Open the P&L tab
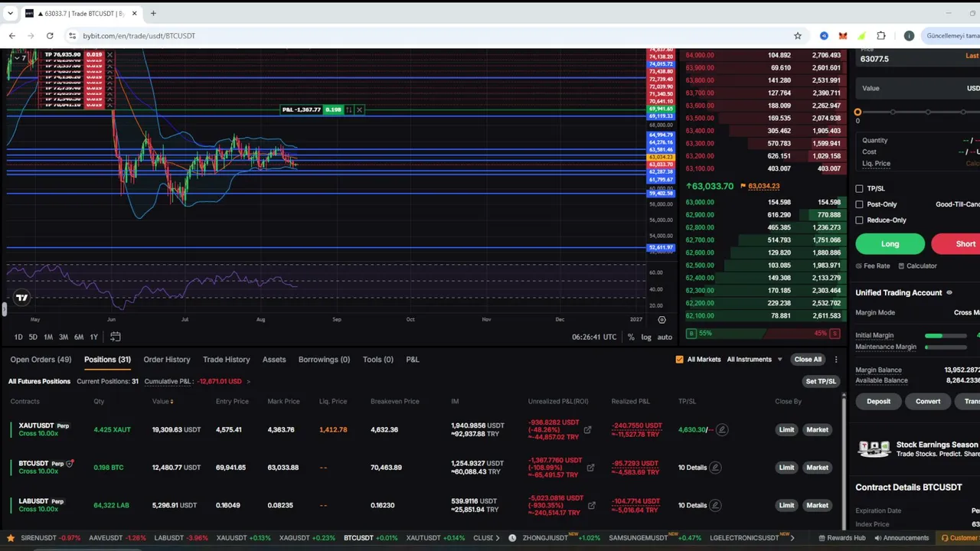This screenshot has height=551, width=980. pyautogui.click(x=413, y=360)
